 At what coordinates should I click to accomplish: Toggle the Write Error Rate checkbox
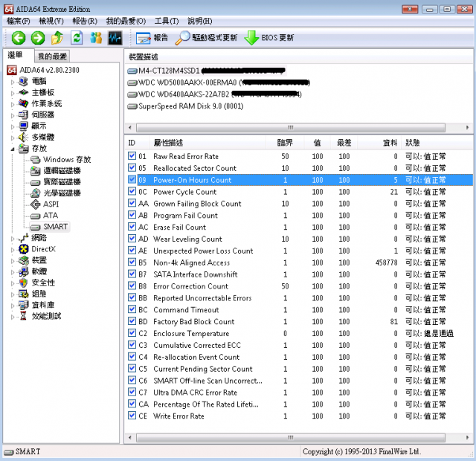pyautogui.click(x=132, y=416)
